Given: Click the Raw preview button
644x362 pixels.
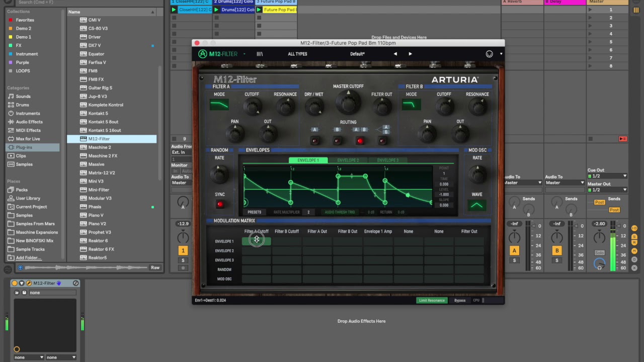Looking at the screenshot, I should pos(155,267).
